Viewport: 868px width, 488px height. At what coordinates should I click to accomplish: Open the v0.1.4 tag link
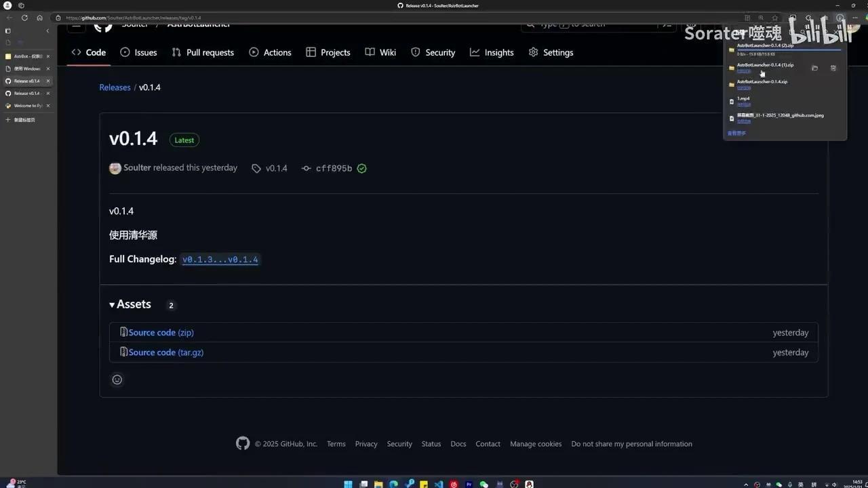coord(276,168)
